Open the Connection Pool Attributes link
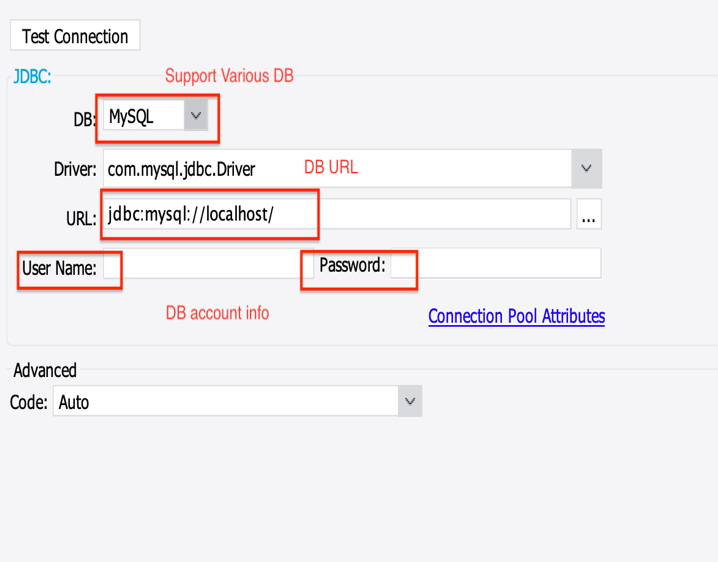Image resolution: width=718 pixels, height=562 pixels. [517, 316]
